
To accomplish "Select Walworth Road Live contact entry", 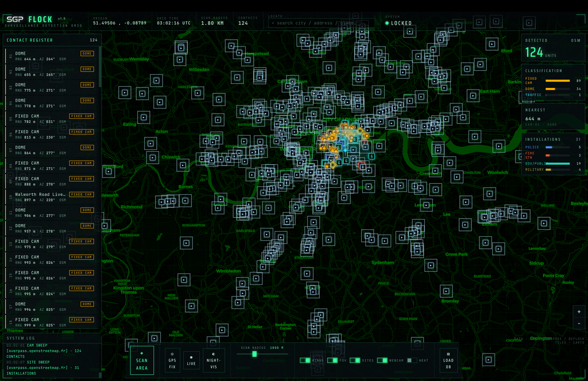I will pyautogui.click(x=52, y=197).
